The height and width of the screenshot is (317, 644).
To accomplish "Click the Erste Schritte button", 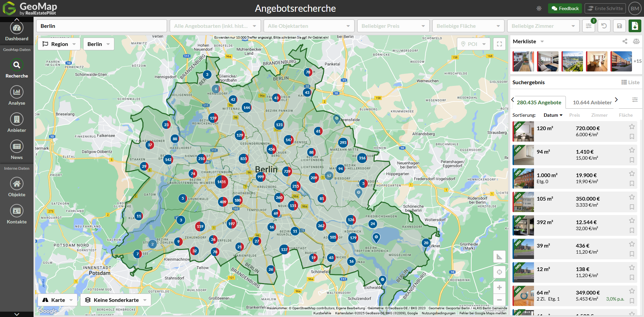I will click(x=605, y=8).
